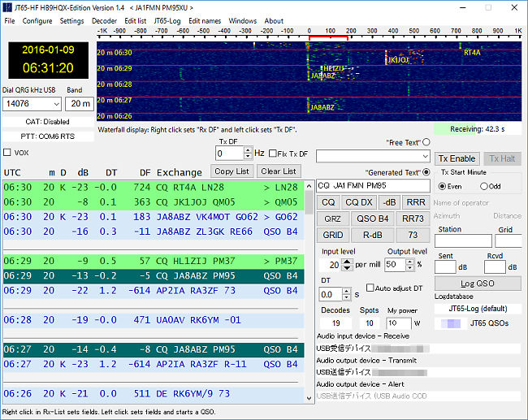Click the Rcvd dB input field
This screenshot has height=420, width=528.
point(495,267)
